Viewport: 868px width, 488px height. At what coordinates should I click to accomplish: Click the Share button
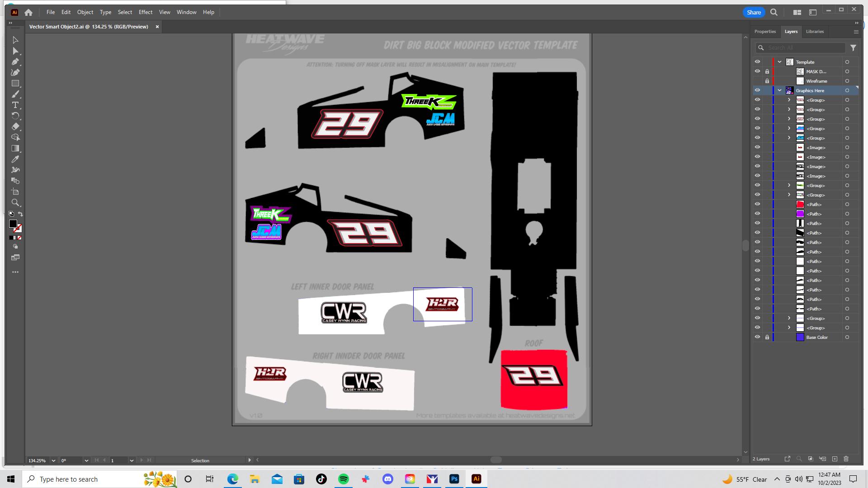[x=754, y=12]
